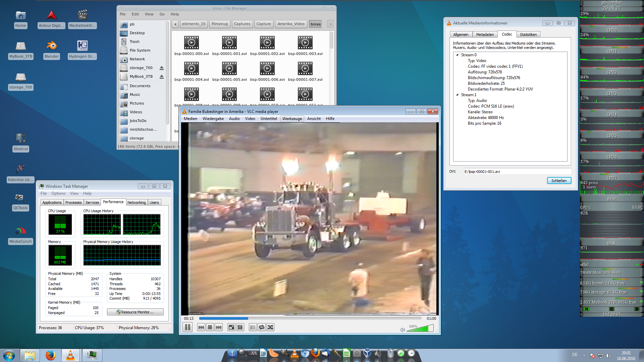The image size is (644, 362).
Task: Mute the VLC audio speaker icon
Action: pyautogui.click(x=402, y=329)
